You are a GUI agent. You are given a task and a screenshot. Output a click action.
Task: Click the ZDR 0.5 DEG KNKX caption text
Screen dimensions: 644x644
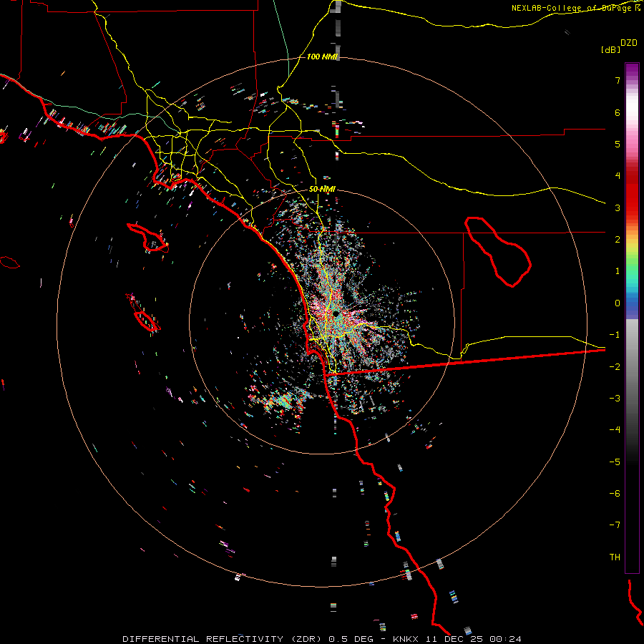[x=322, y=639]
